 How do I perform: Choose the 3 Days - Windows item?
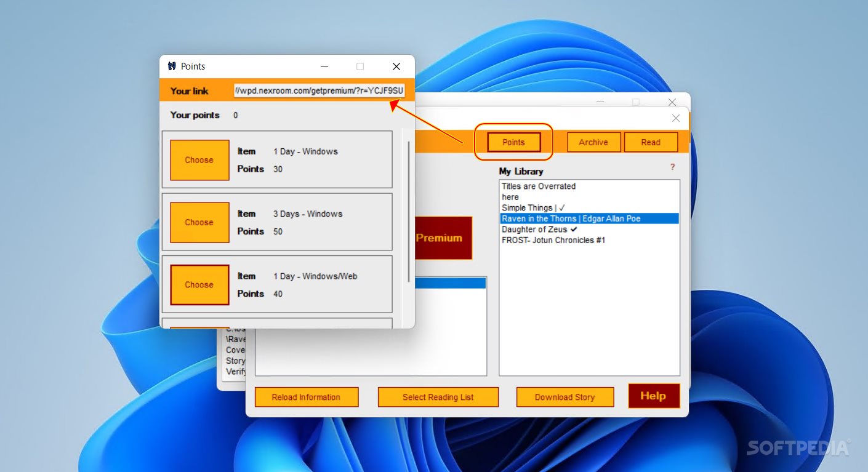pos(199,222)
